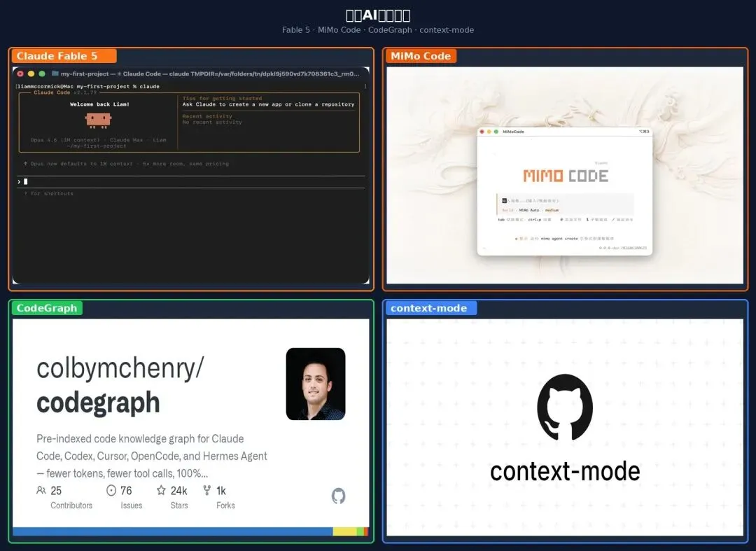
Task: Click the '1k Forks' count
Action: pos(219,497)
